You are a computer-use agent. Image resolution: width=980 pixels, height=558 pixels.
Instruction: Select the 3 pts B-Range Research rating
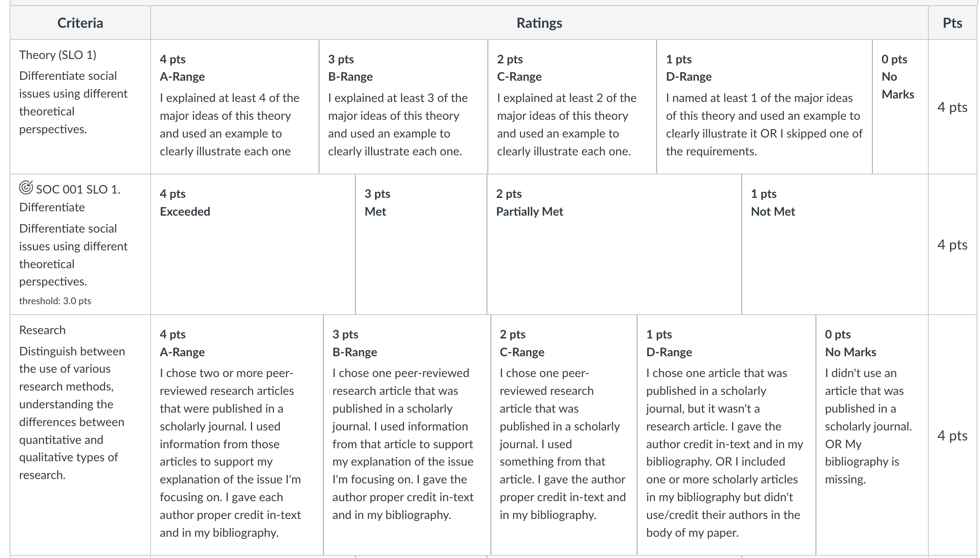point(407,435)
